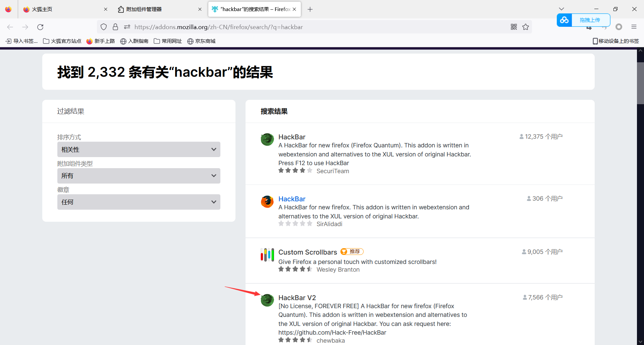Open the 导入书签 bookmark item
The height and width of the screenshot is (345, 644).
22,41
